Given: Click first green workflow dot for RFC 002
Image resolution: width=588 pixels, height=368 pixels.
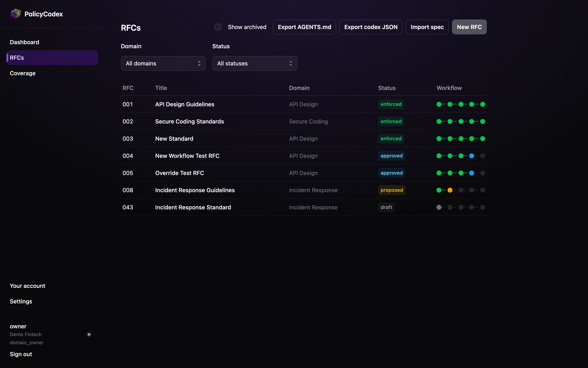Looking at the screenshot, I should (x=439, y=121).
